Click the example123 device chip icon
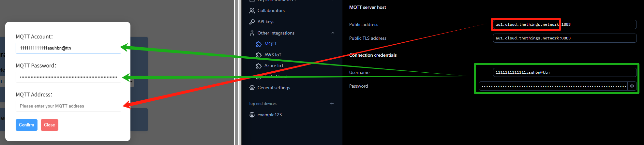The height and width of the screenshot is (145, 644). (x=252, y=115)
